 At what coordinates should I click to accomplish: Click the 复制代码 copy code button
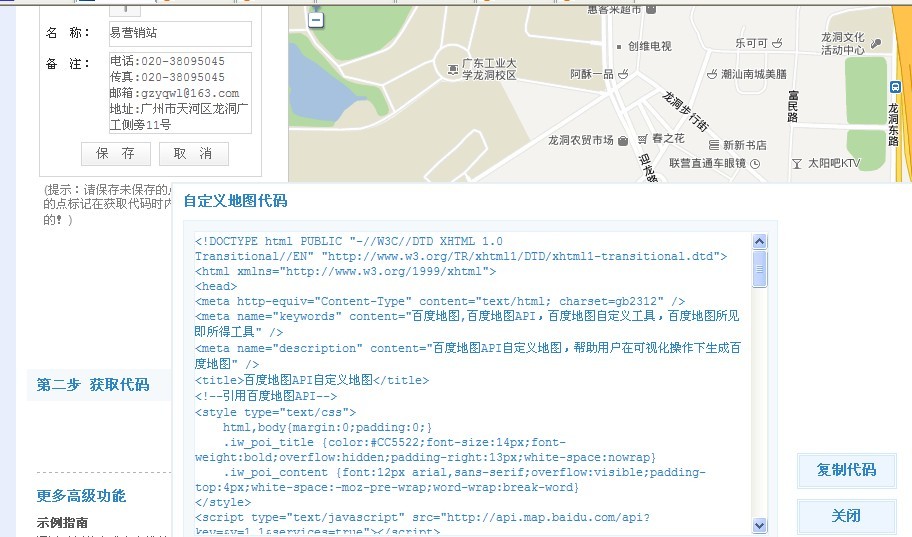coord(846,470)
